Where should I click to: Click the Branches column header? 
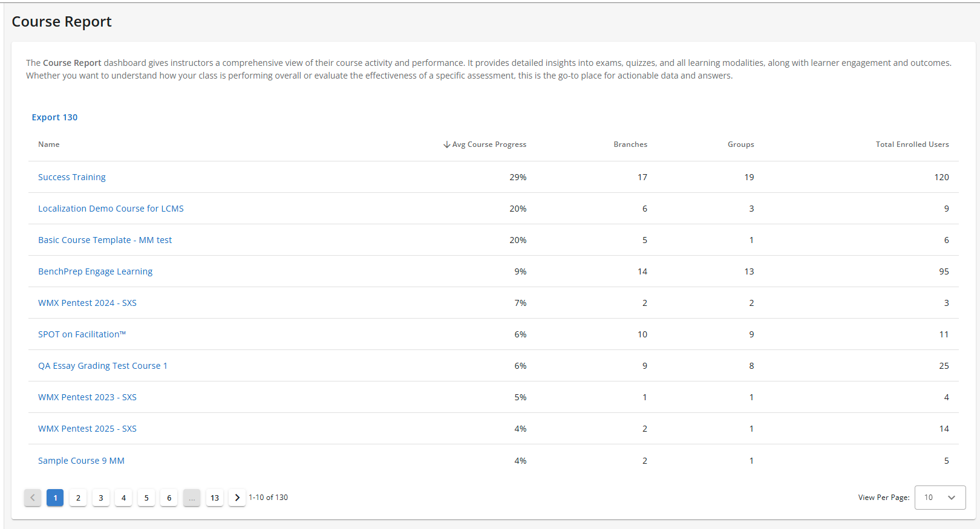tap(630, 144)
